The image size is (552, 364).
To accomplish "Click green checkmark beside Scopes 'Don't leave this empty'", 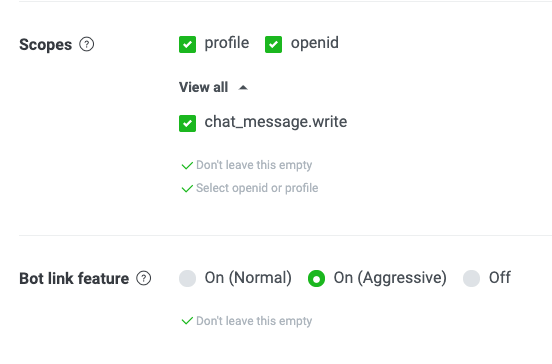I will coord(187,165).
